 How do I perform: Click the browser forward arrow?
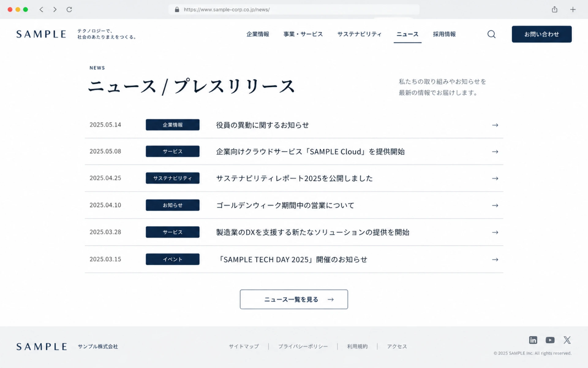coord(55,10)
